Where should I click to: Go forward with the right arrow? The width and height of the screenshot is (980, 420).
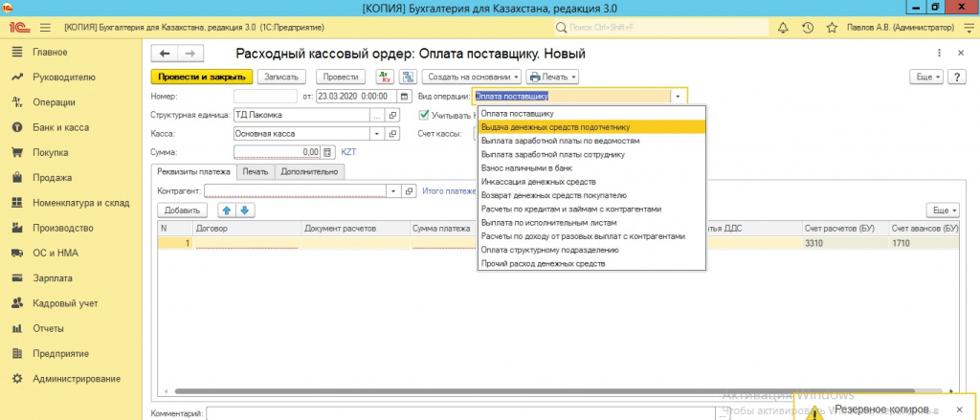191,54
